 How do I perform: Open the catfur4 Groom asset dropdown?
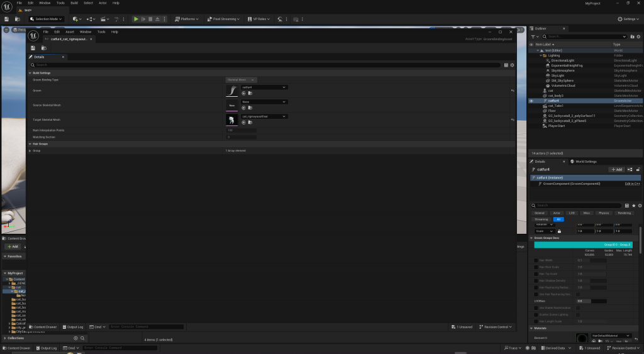tap(264, 87)
